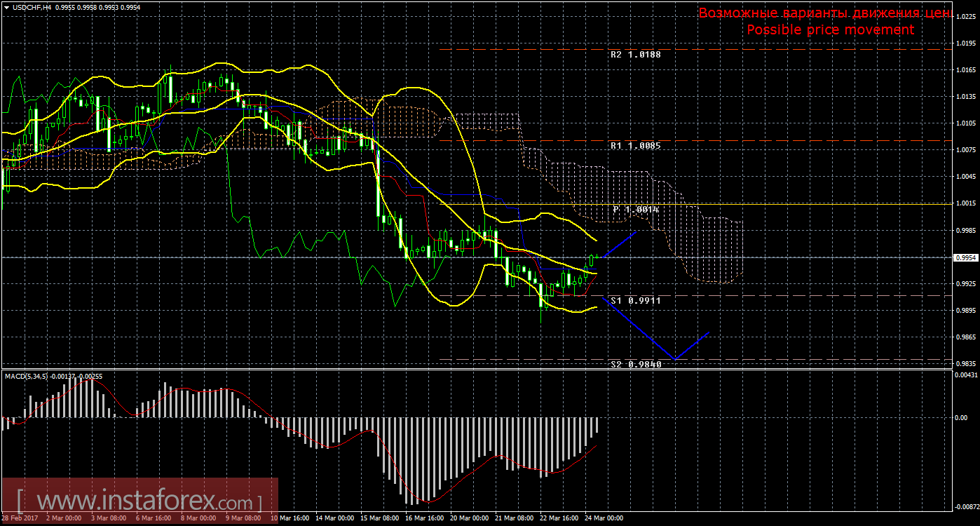Click the S2 0.9840 support label

pos(636,364)
